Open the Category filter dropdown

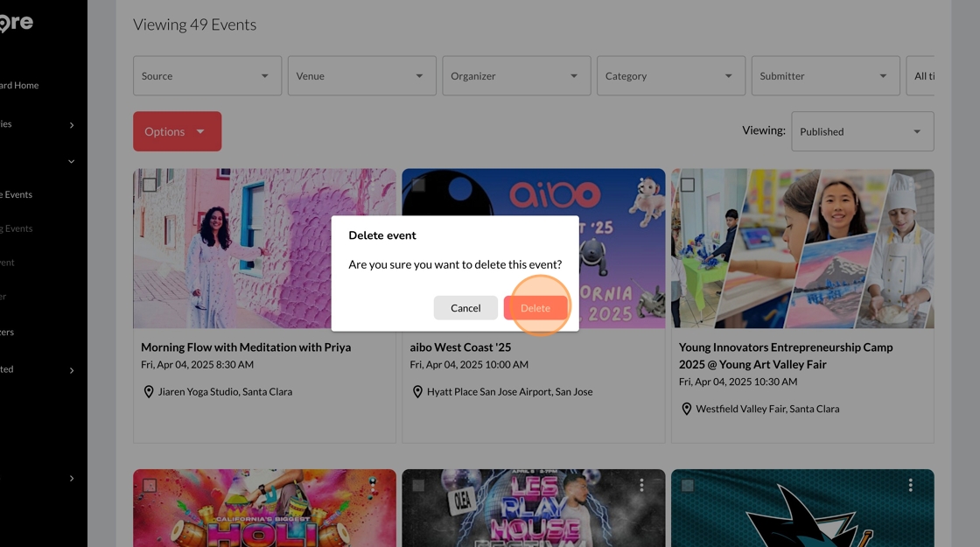[670, 75]
